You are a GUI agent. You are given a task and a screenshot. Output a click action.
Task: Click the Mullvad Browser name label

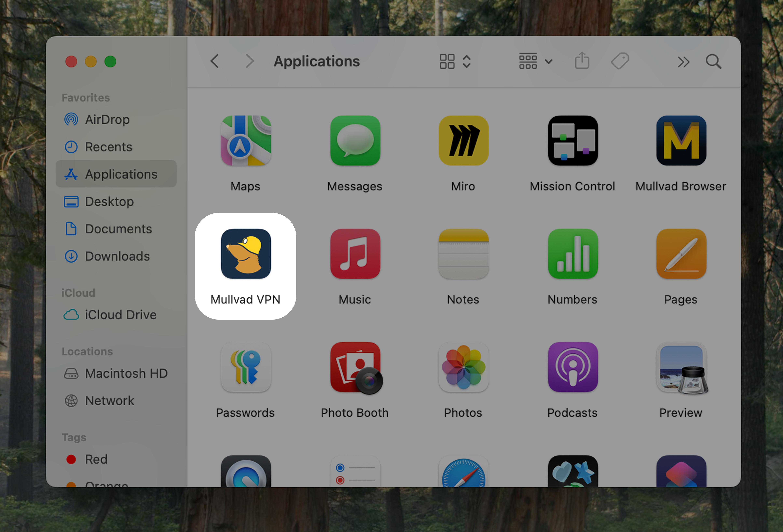click(x=681, y=186)
